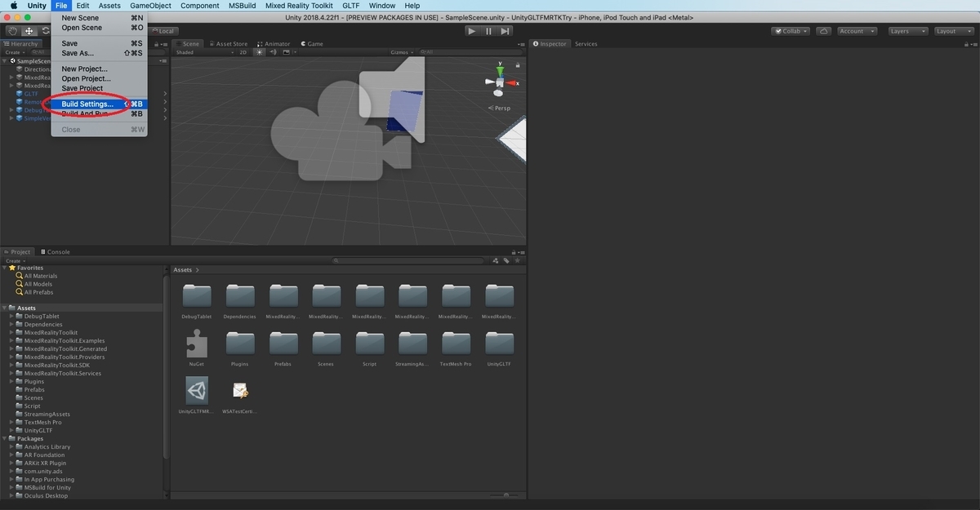Collapse the Packages tree section
Image resolution: width=980 pixels, height=510 pixels.
pyautogui.click(x=5, y=439)
